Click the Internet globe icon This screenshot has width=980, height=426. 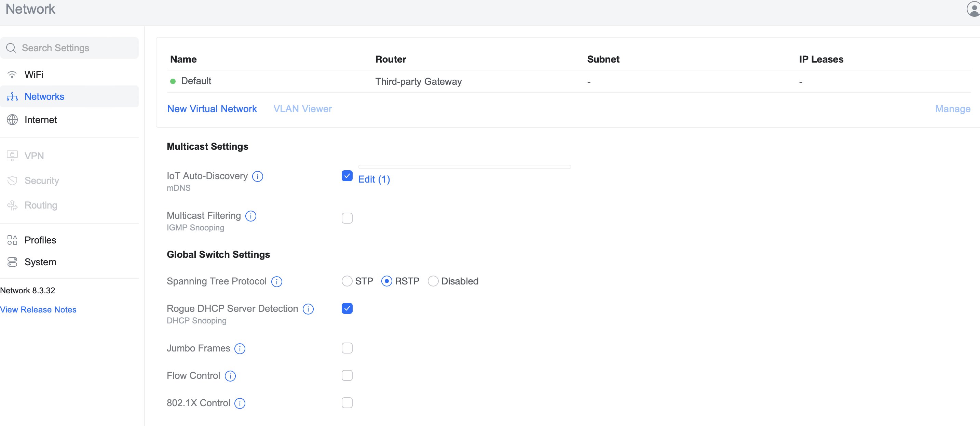(12, 120)
